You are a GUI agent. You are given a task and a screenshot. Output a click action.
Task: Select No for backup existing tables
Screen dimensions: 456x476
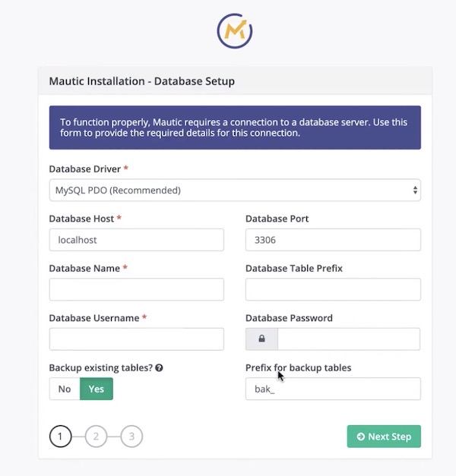tap(65, 389)
